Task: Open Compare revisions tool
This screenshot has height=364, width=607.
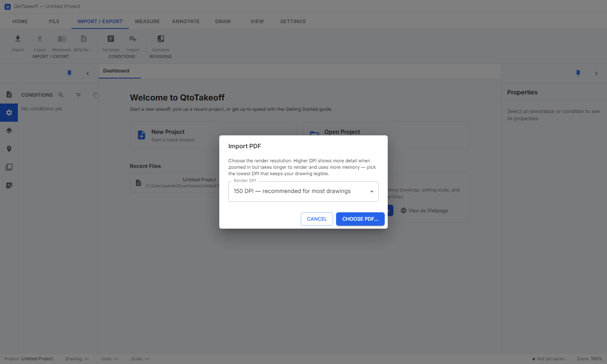Action: 161,39
